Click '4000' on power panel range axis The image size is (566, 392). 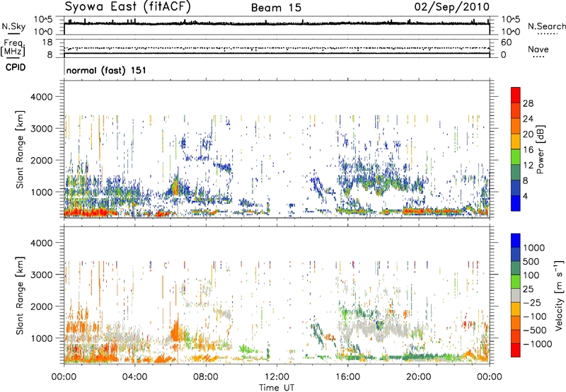41,97
